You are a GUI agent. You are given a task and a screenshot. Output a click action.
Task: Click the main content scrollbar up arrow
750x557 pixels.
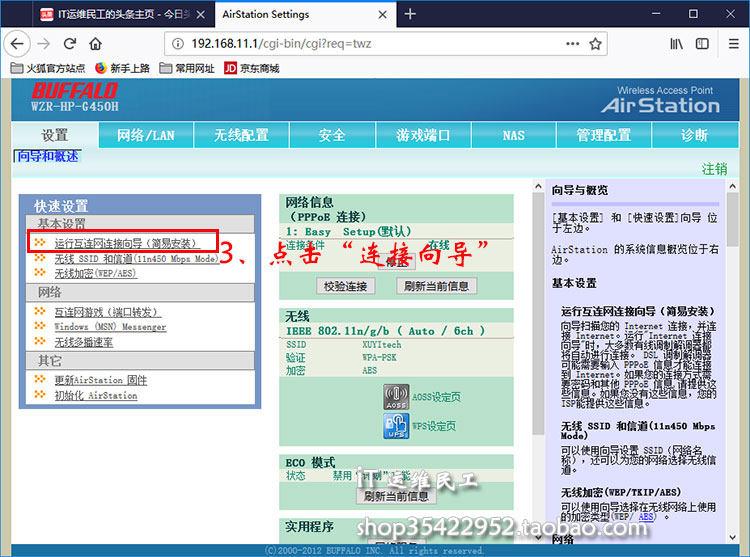pyautogui.click(x=538, y=186)
